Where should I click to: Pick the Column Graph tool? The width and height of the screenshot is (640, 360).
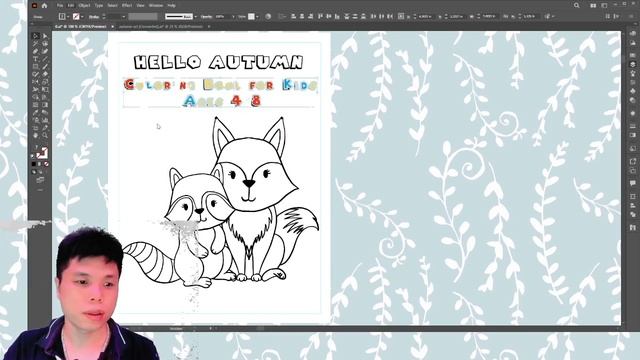click(x=45, y=120)
